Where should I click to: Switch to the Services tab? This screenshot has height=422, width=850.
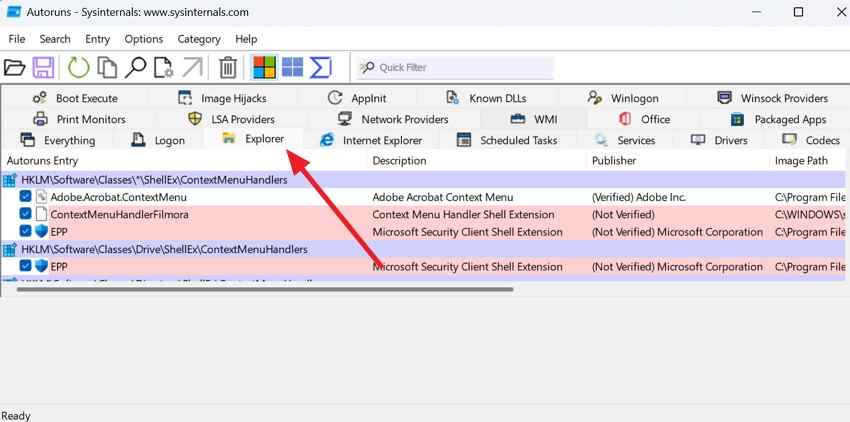coord(624,140)
